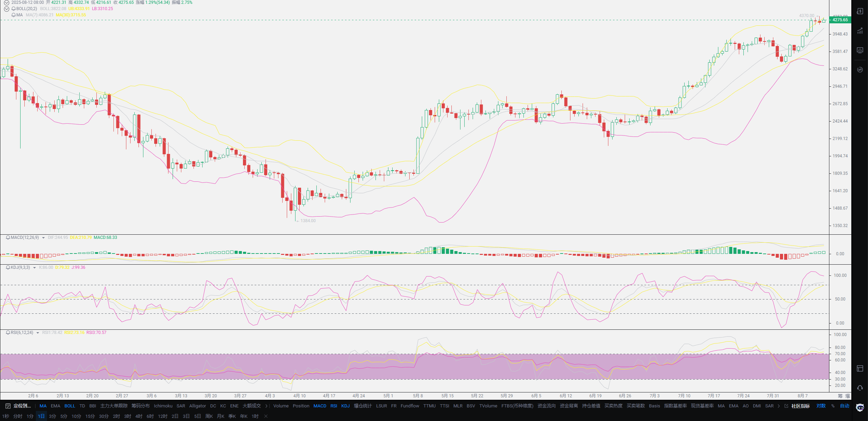Open the headset support icon in right sidebar

click(x=860, y=388)
